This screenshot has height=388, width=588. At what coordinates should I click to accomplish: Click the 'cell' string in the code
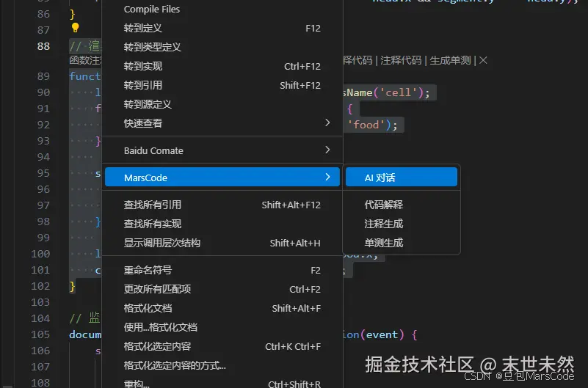click(399, 92)
